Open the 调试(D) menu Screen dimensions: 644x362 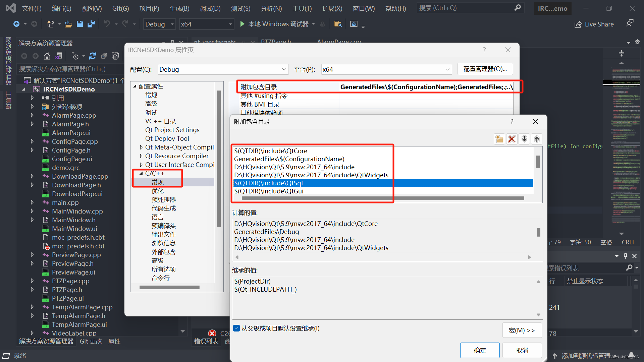tap(210, 8)
